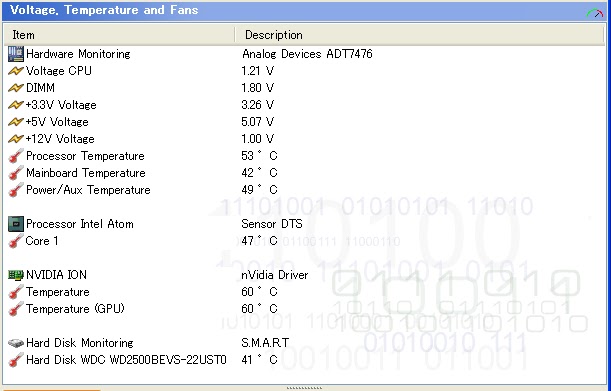Image resolution: width=611 pixels, height=391 pixels.
Task: Click the Sensor DTS description
Action: pos(272,224)
